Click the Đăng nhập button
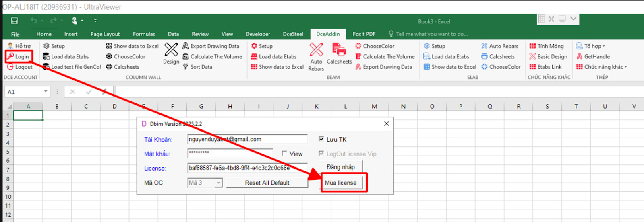 click(x=341, y=167)
